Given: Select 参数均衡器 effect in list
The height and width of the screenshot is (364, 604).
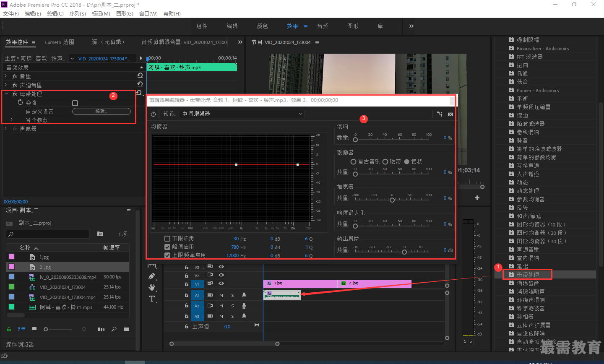Looking at the screenshot, I should pos(531,199).
